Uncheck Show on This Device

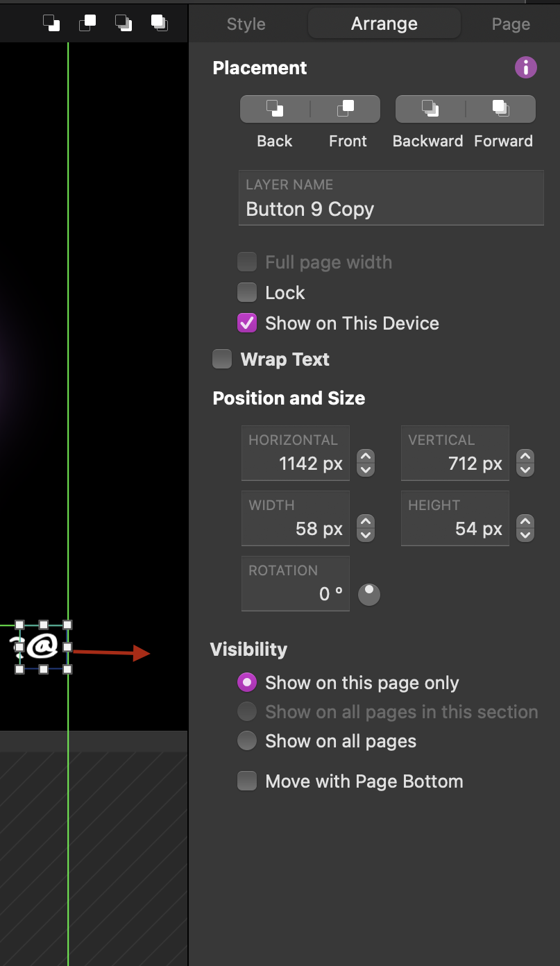point(247,323)
